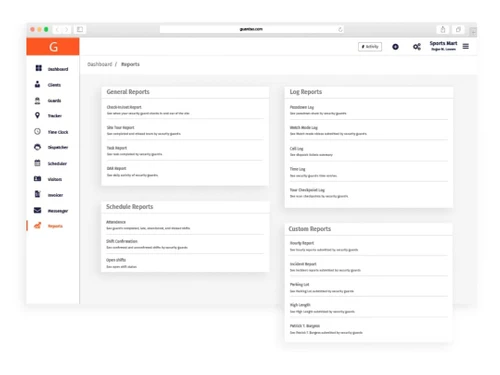The width and height of the screenshot is (500, 375).
Task: Open the Sports Mart account menu
Action: tap(443, 46)
